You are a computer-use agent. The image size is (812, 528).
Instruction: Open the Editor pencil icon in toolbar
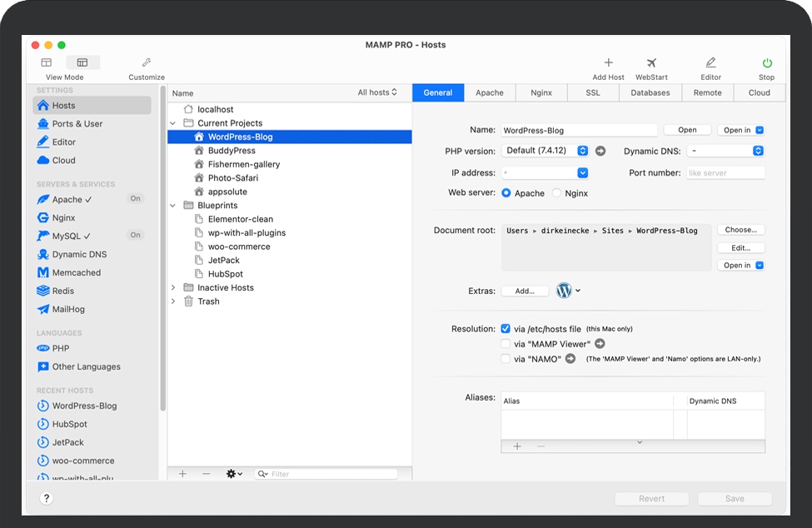tap(710, 63)
